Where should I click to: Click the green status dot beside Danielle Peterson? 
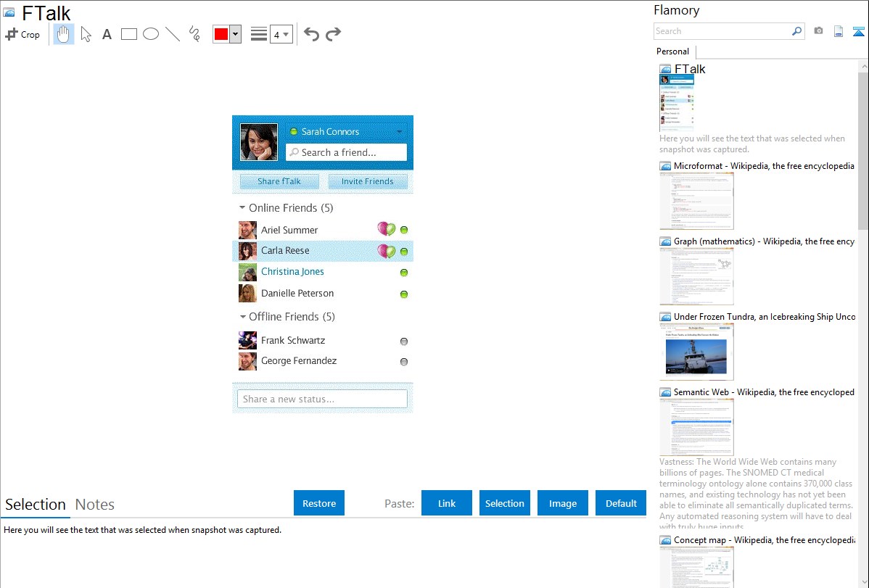404,294
